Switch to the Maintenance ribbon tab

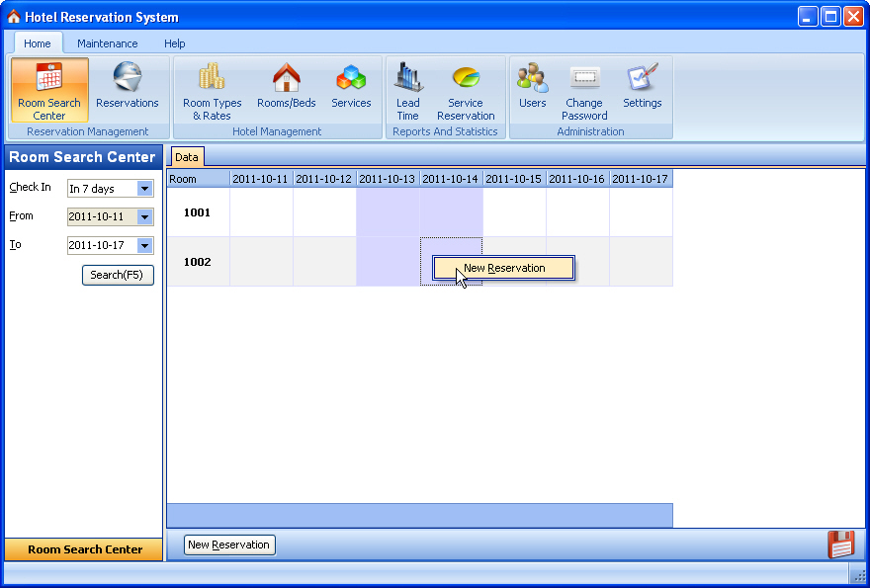point(108,43)
